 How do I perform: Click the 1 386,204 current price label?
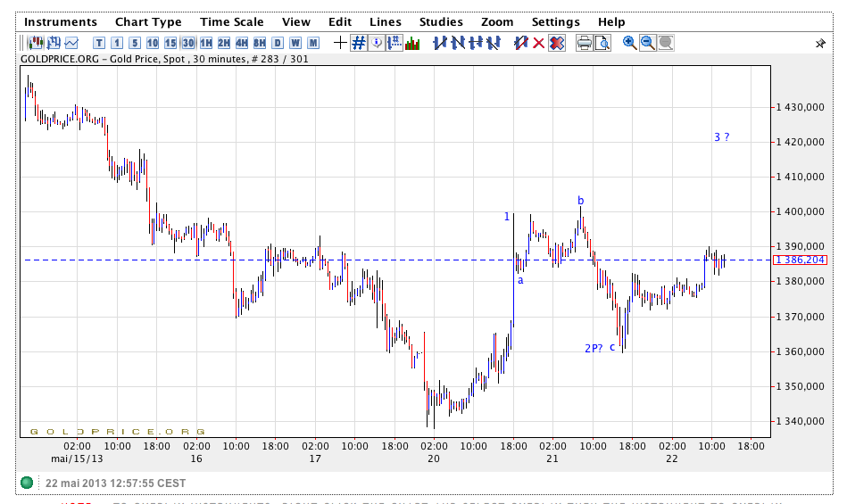tap(798, 260)
